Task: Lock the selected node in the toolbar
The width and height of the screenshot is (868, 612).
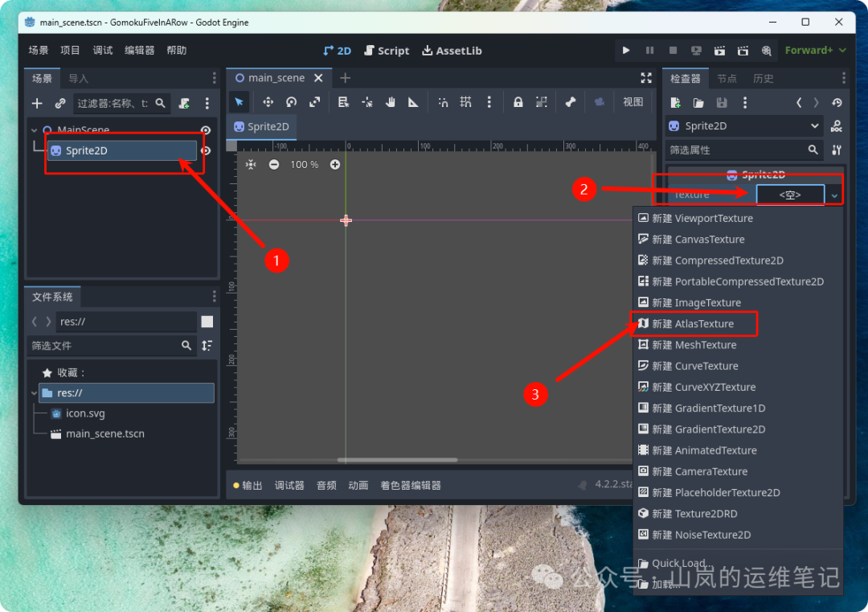Action: pos(518,102)
